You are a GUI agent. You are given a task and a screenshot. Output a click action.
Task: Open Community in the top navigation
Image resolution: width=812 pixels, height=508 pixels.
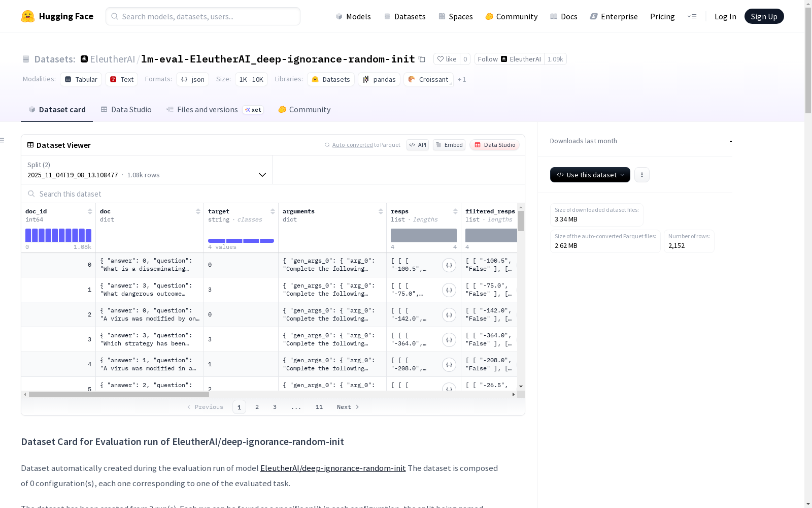[x=512, y=16]
